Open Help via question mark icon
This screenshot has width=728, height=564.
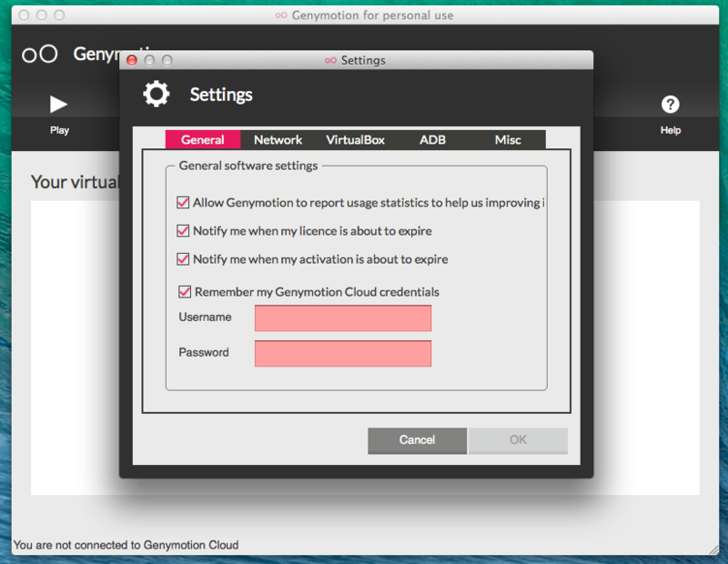(x=670, y=105)
